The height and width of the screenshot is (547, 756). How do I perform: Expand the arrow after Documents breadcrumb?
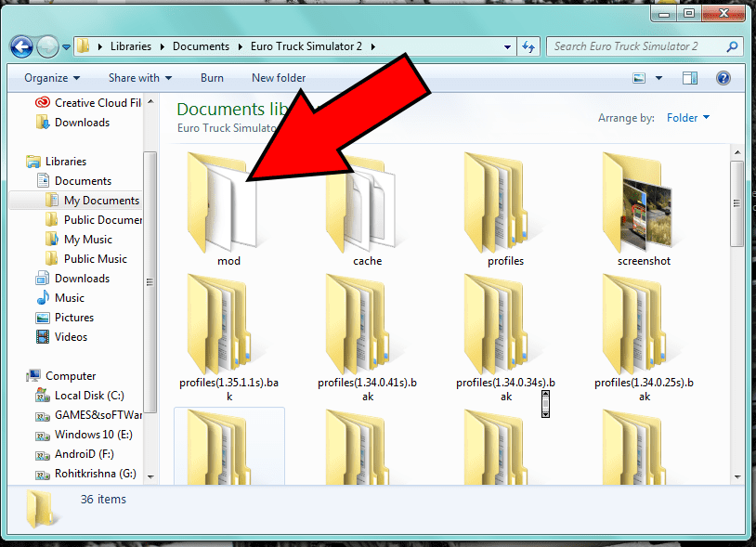click(240, 46)
